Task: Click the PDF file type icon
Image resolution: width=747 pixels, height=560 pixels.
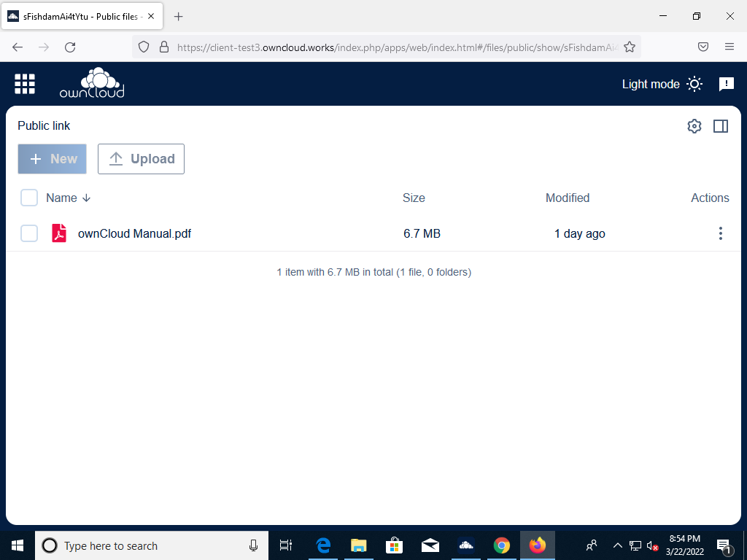Action: click(60, 233)
